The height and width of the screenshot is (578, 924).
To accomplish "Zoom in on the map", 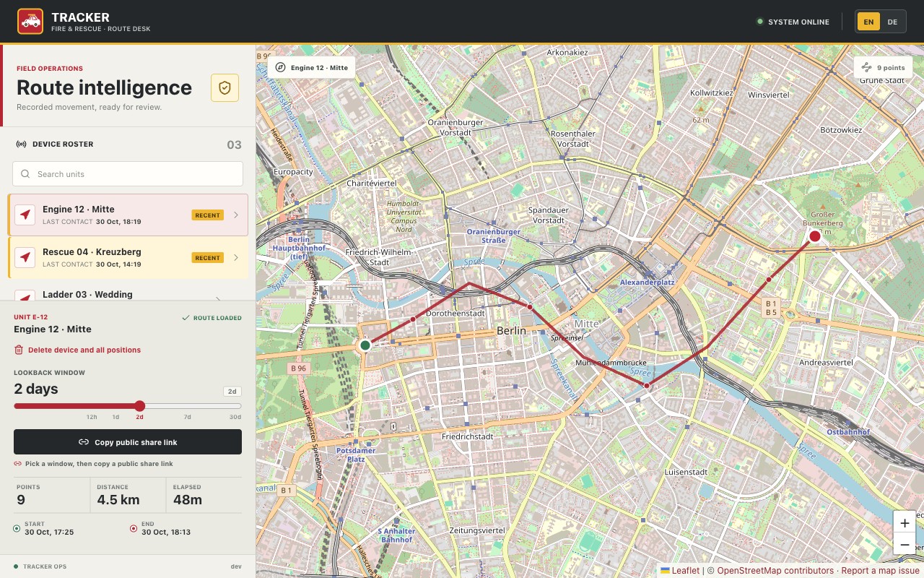I will coord(905,522).
